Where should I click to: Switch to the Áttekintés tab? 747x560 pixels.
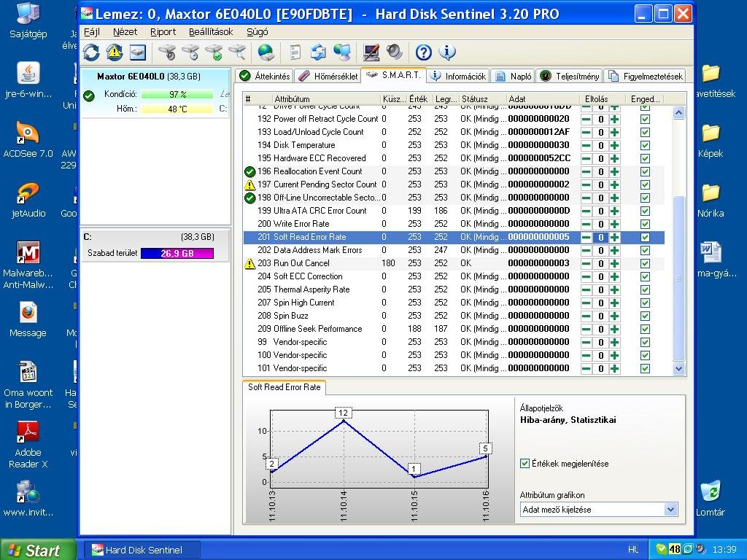(x=265, y=76)
